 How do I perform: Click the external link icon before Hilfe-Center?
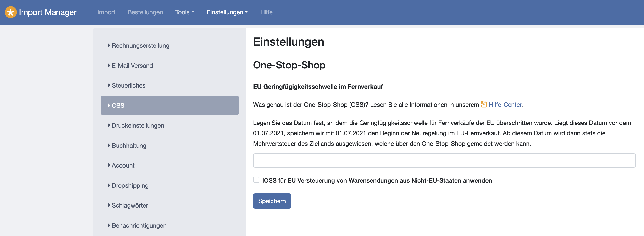tap(484, 105)
